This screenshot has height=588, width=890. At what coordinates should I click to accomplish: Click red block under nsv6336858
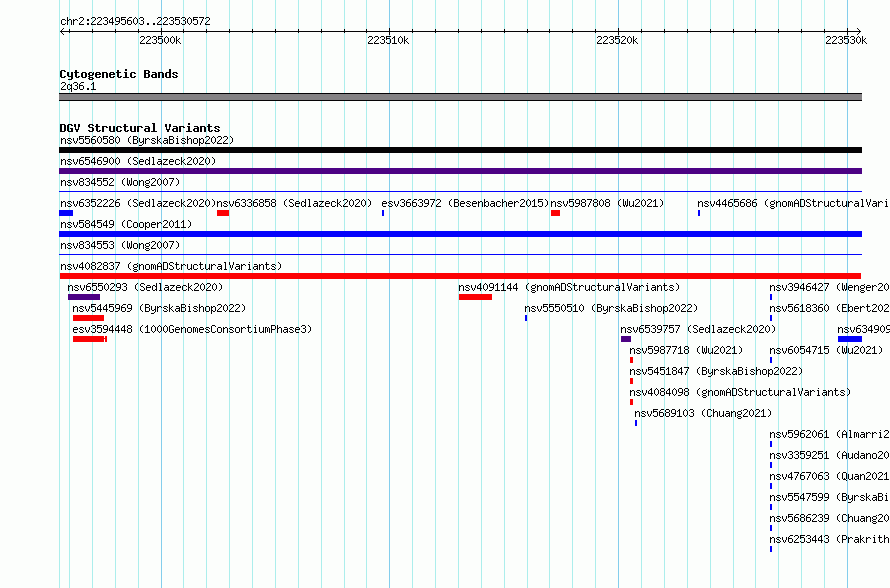tap(223, 213)
